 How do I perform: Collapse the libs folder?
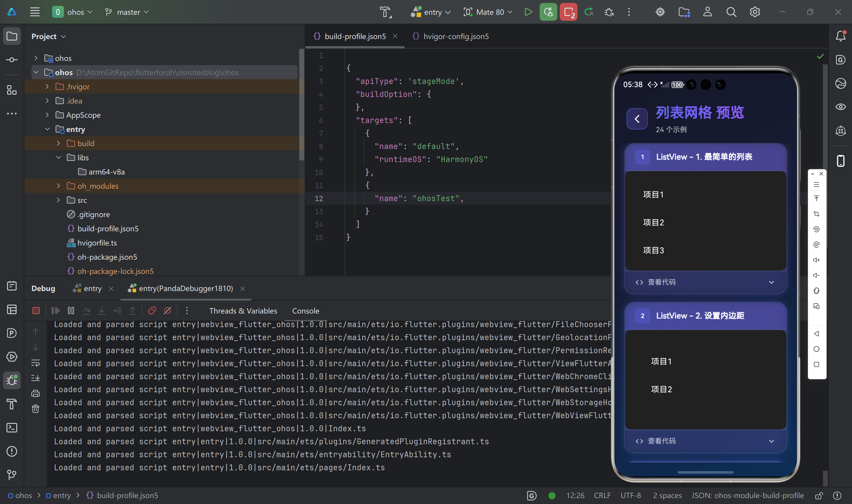[x=58, y=158]
